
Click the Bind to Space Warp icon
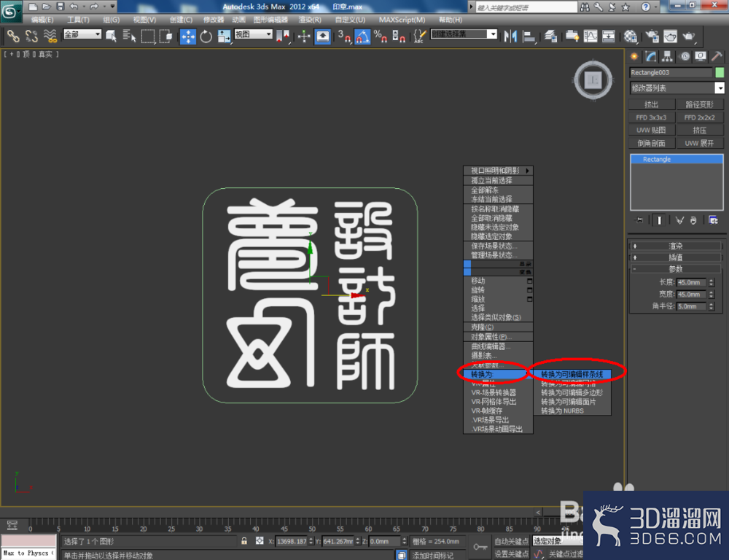pyautogui.click(x=50, y=36)
